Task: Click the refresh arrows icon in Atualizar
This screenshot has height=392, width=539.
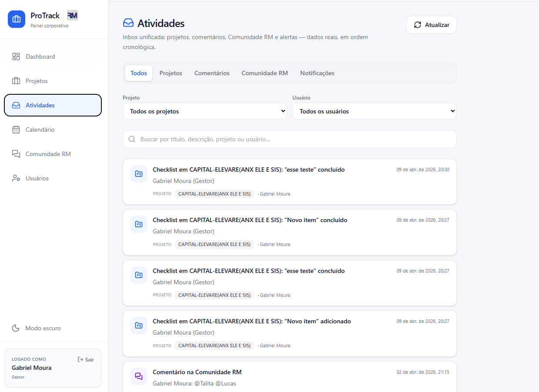Action: (418, 25)
